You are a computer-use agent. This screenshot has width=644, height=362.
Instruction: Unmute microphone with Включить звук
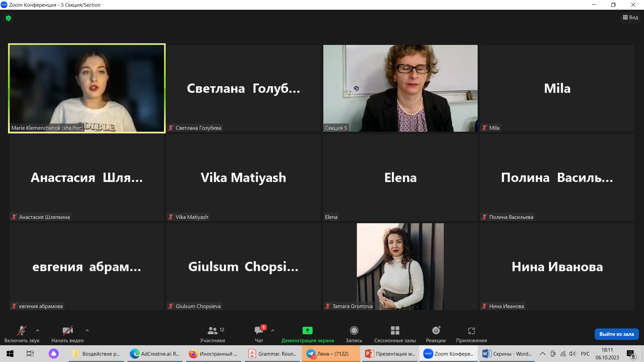tap(22, 334)
